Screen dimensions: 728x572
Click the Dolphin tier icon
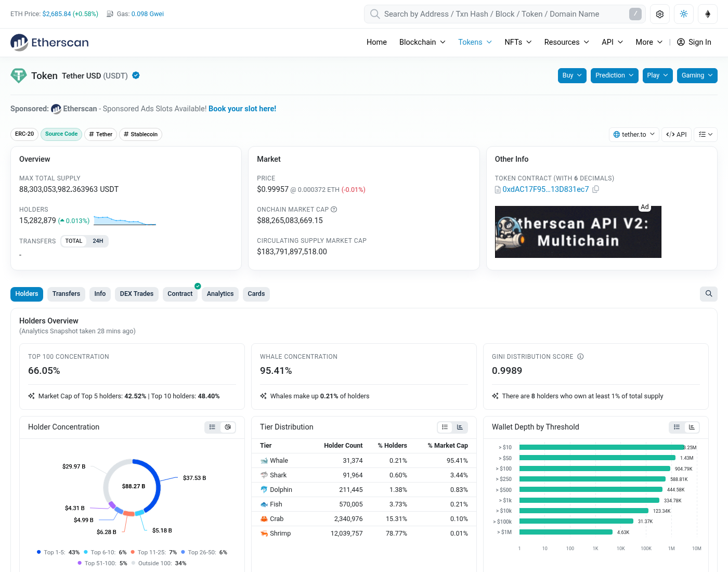click(x=264, y=490)
